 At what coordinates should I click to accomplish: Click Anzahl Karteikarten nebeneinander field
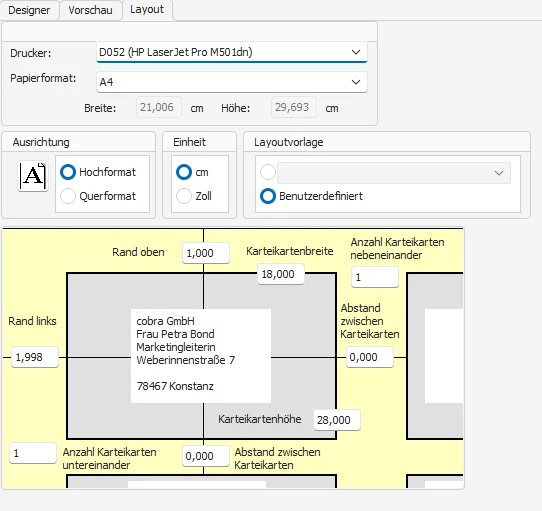tap(375, 277)
